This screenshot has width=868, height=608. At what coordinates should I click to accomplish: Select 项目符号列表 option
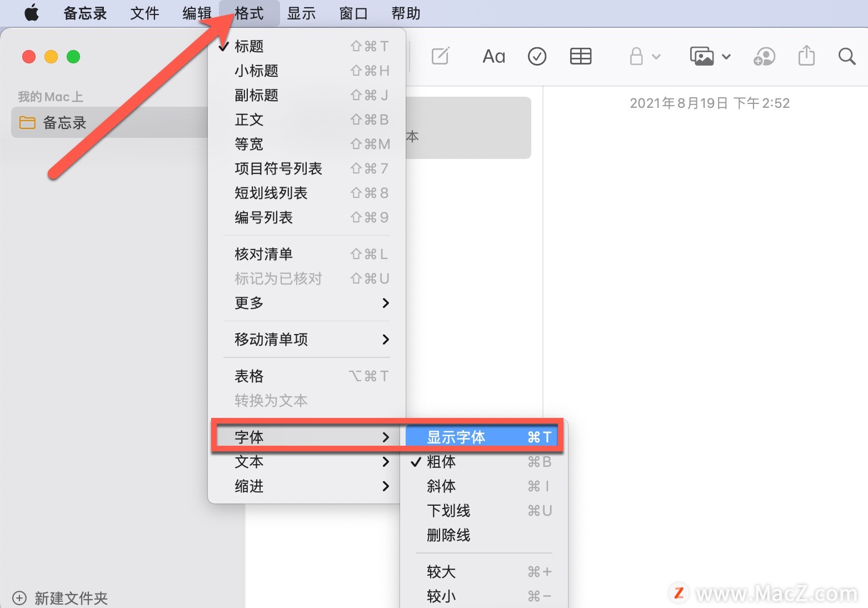click(307, 168)
